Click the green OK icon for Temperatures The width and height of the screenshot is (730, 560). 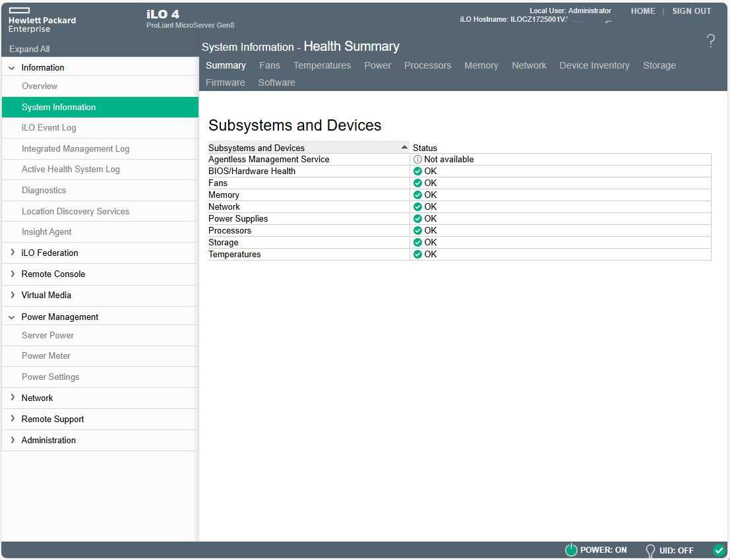pos(417,254)
